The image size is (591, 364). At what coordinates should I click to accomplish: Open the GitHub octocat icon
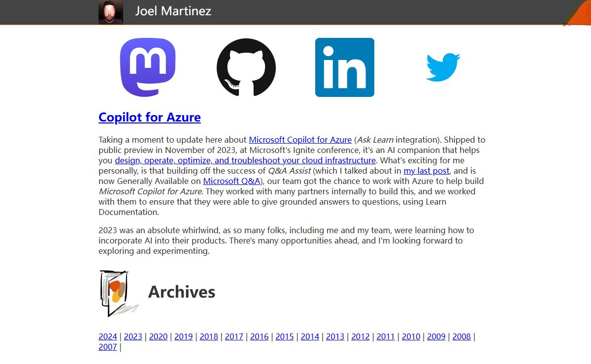246,67
